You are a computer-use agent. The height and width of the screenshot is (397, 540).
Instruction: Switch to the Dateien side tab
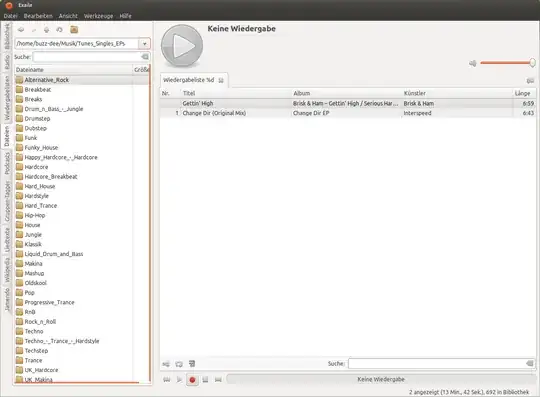coord(7,136)
